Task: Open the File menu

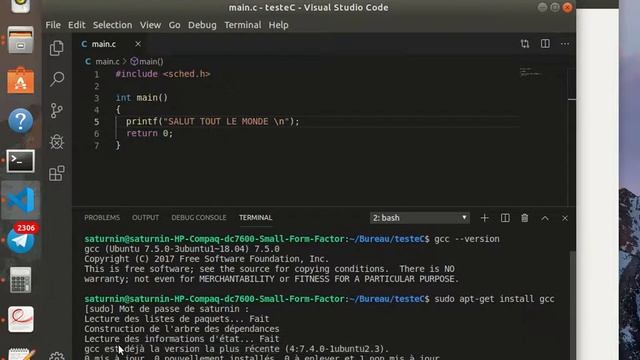Action: (x=53, y=25)
